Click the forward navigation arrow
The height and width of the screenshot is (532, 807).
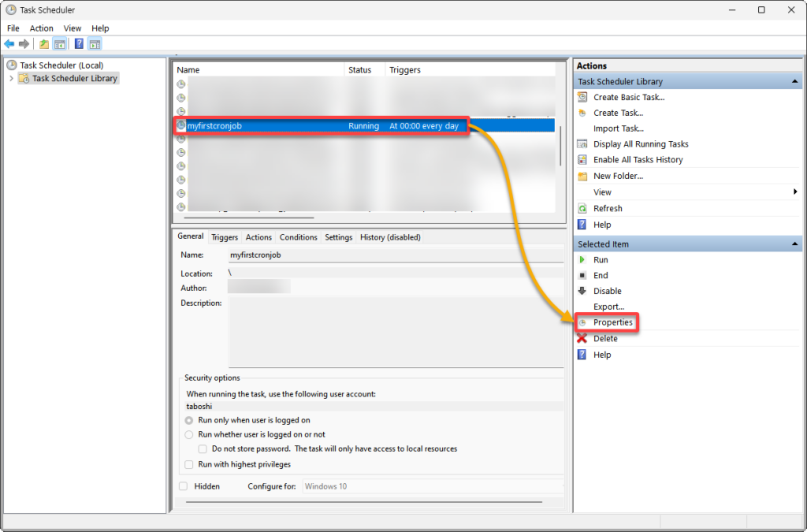22,43
